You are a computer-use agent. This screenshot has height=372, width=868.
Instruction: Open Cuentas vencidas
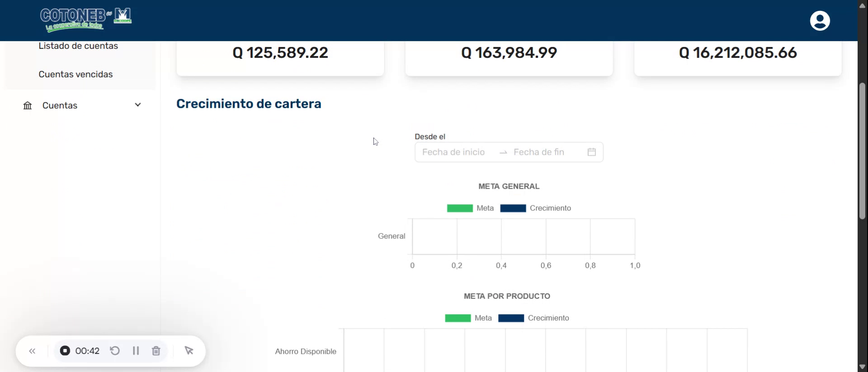coord(75,74)
